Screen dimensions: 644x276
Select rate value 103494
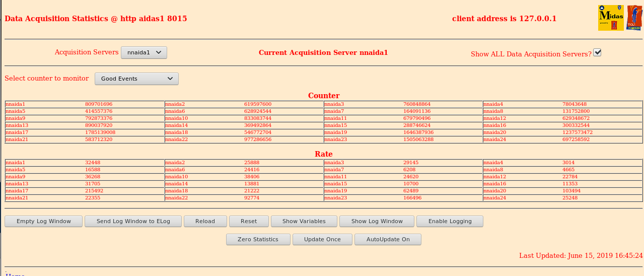(x=571, y=191)
